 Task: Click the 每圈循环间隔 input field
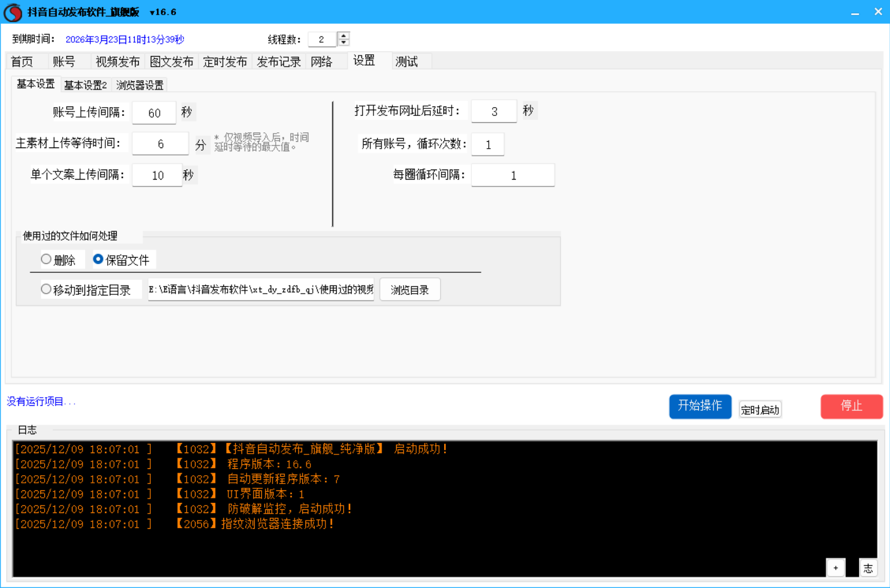point(512,175)
